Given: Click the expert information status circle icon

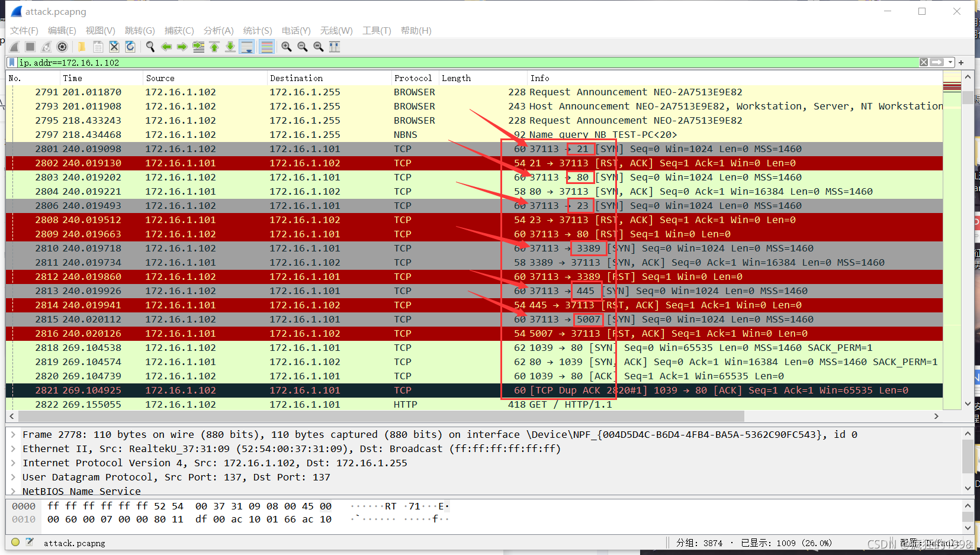Looking at the screenshot, I should 15,542.
